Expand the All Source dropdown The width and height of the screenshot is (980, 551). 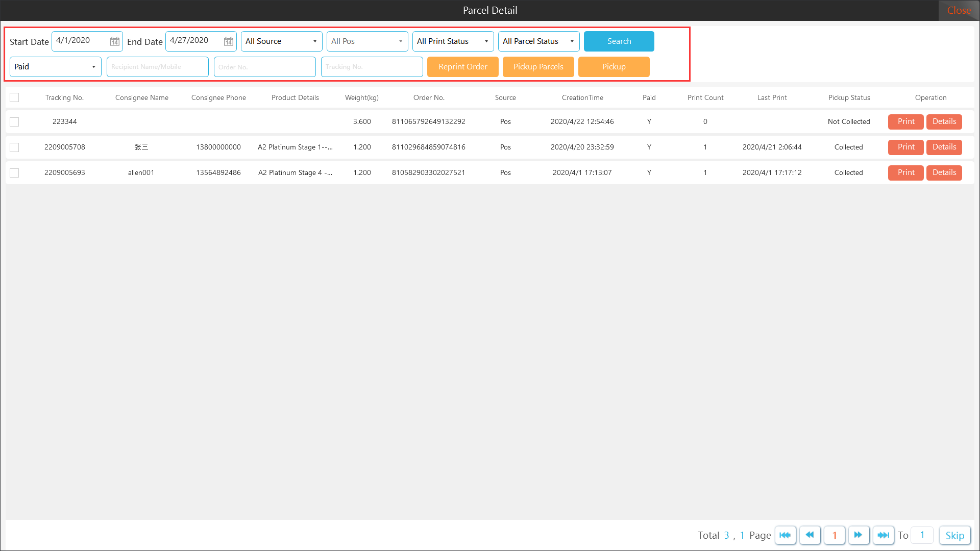tap(281, 41)
